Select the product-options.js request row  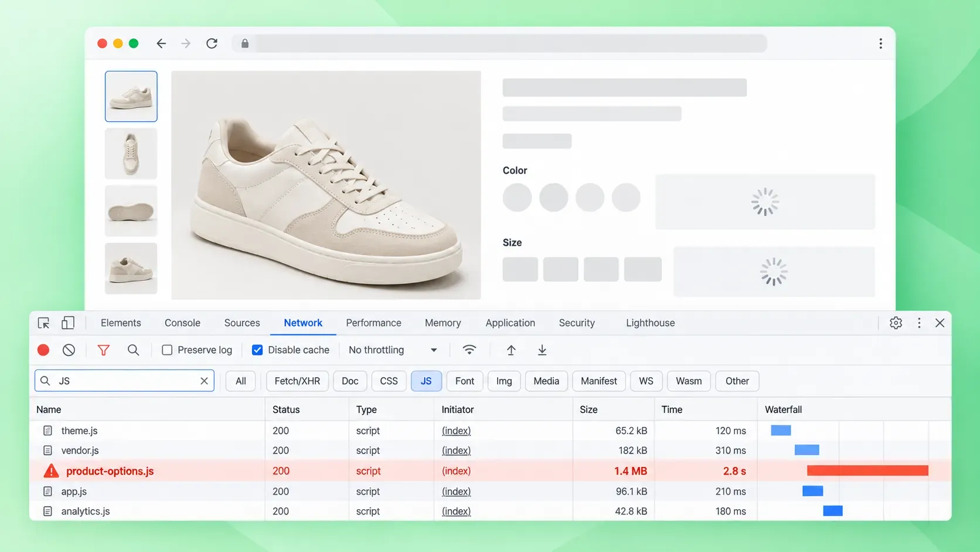[x=491, y=471]
